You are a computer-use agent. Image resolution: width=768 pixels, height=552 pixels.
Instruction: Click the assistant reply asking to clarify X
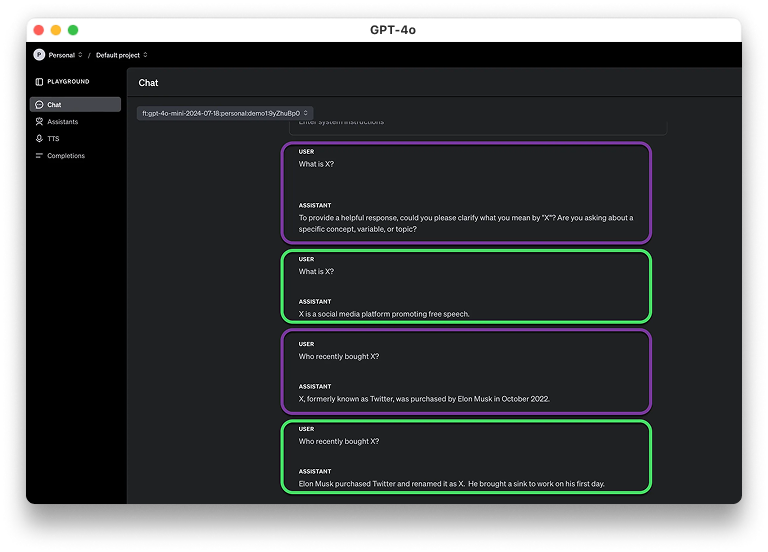(x=466, y=223)
